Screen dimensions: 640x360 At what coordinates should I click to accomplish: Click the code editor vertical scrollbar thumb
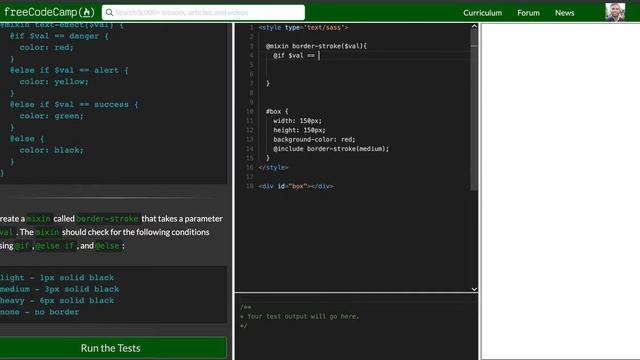click(x=474, y=110)
